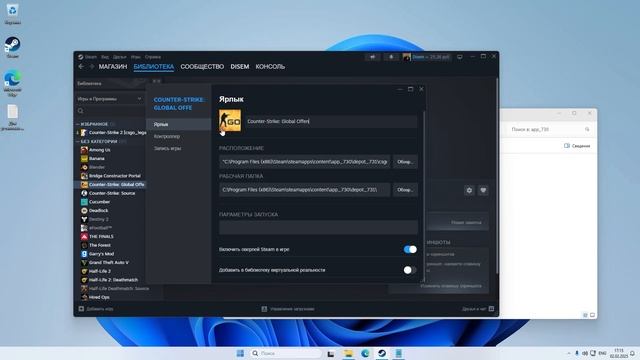
Task: Click the favorite heart icon
Action: click(483, 190)
